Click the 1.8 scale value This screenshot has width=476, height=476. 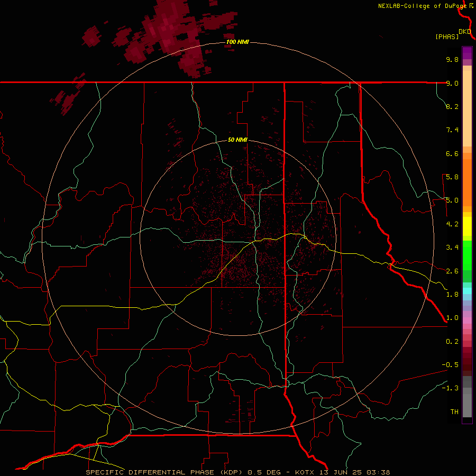click(452, 295)
